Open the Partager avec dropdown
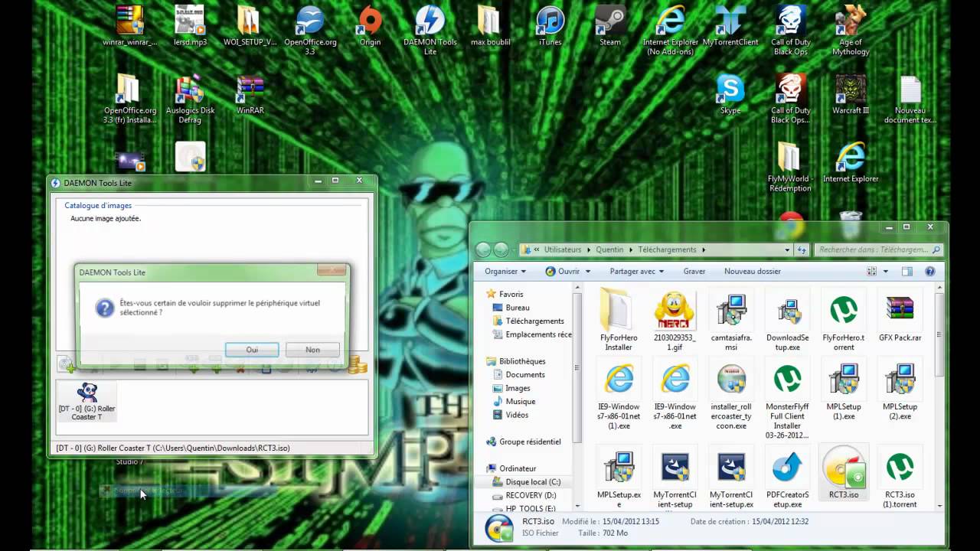 coord(637,271)
